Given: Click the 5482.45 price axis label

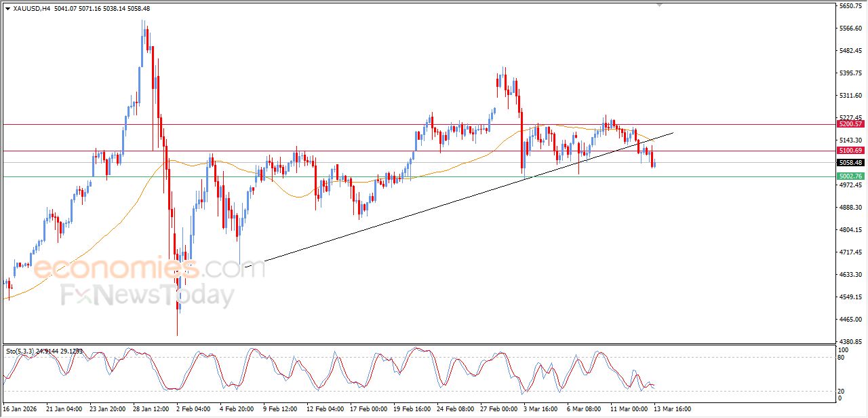Looking at the screenshot, I should pos(850,51).
